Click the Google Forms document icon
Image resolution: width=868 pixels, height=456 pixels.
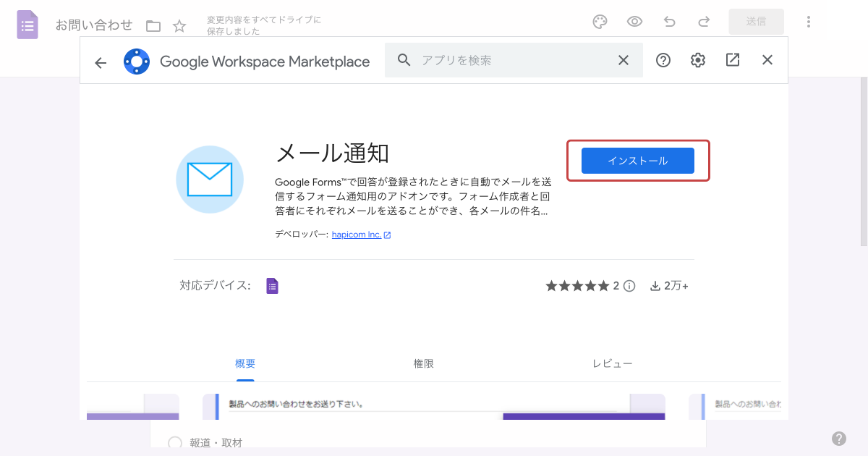pos(27,25)
